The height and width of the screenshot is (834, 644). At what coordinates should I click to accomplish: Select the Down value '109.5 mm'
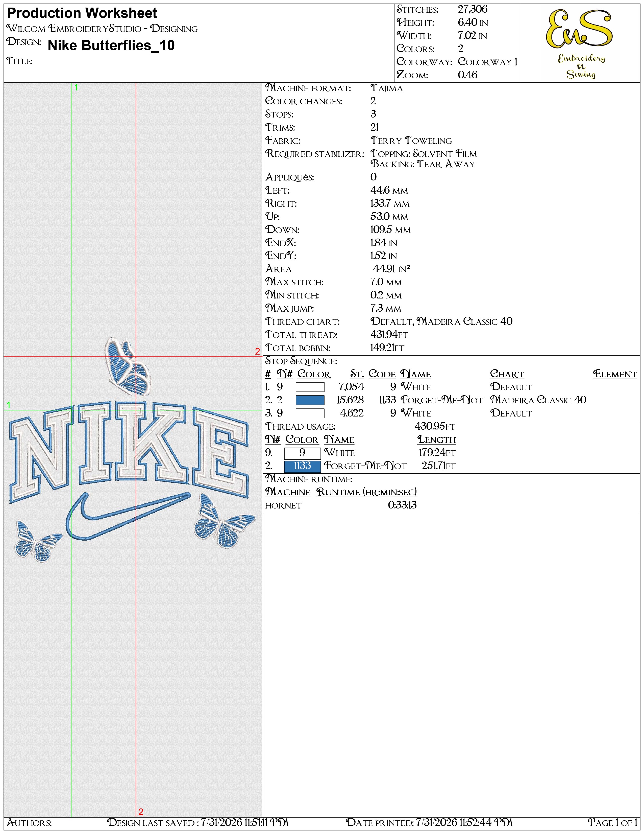tap(391, 229)
